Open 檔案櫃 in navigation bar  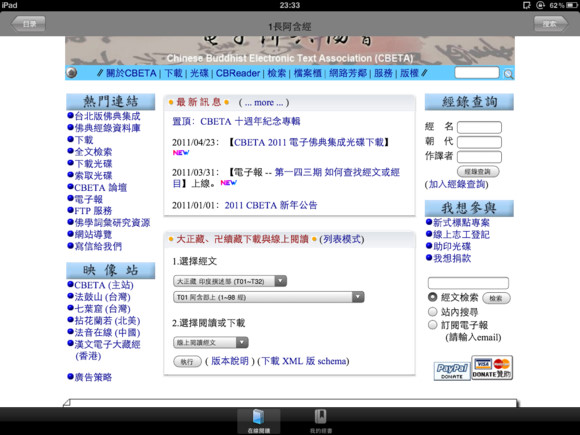coord(307,73)
